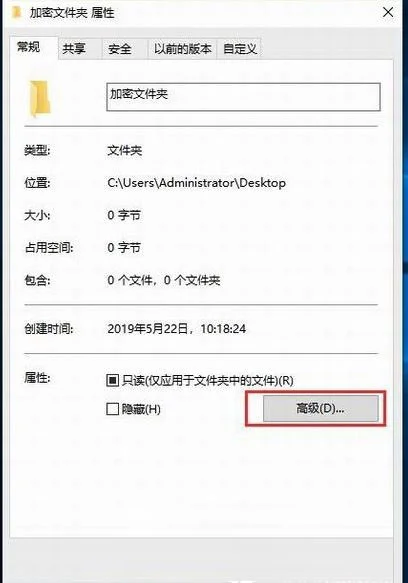
Task: Click the 属性: label
Action: 37,378
